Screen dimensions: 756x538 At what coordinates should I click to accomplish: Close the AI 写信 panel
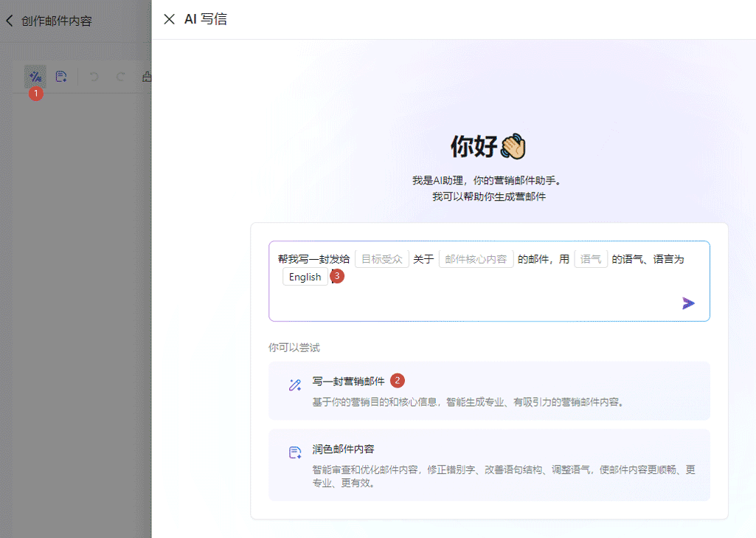(x=170, y=19)
